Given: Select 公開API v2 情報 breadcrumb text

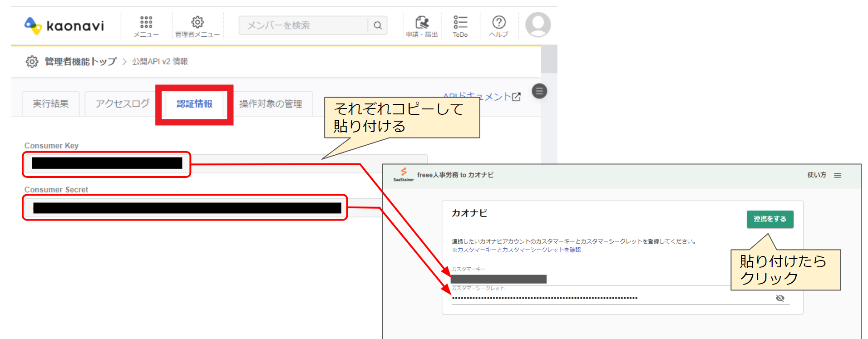Looking at the screenshot, I should [160, 61].
